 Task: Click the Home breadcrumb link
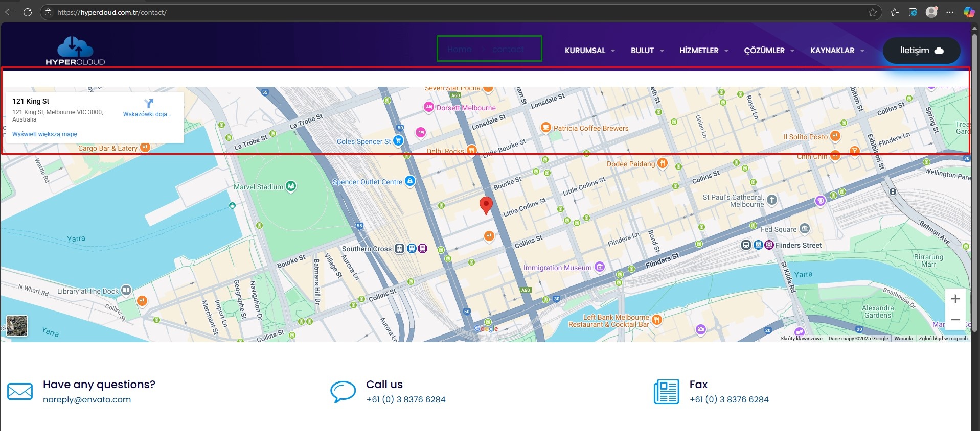[459, 50]
